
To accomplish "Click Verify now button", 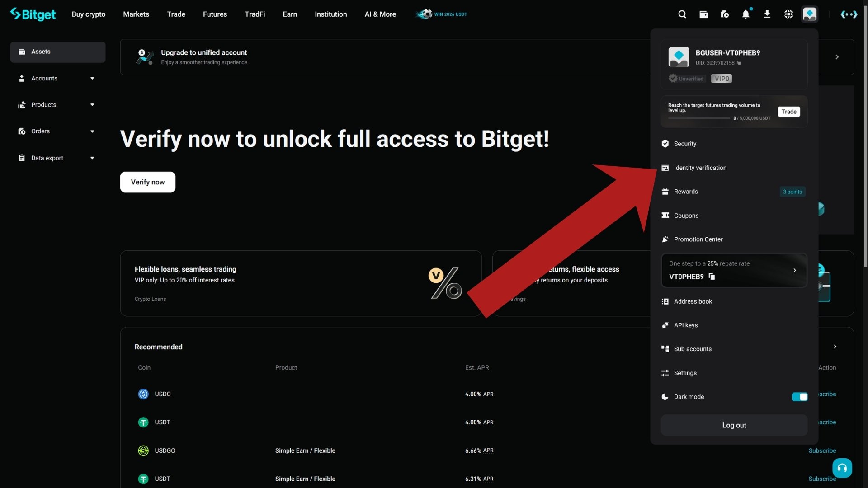I will [x=148, y=182].
